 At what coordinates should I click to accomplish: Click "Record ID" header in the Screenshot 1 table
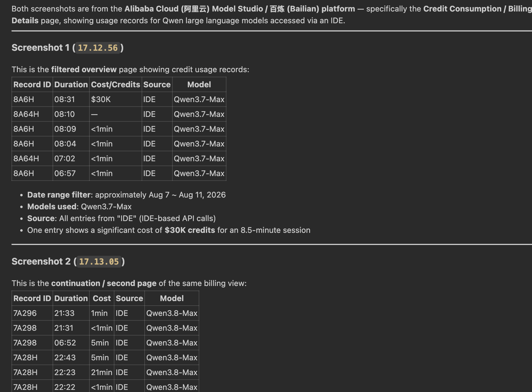[32, 85]
